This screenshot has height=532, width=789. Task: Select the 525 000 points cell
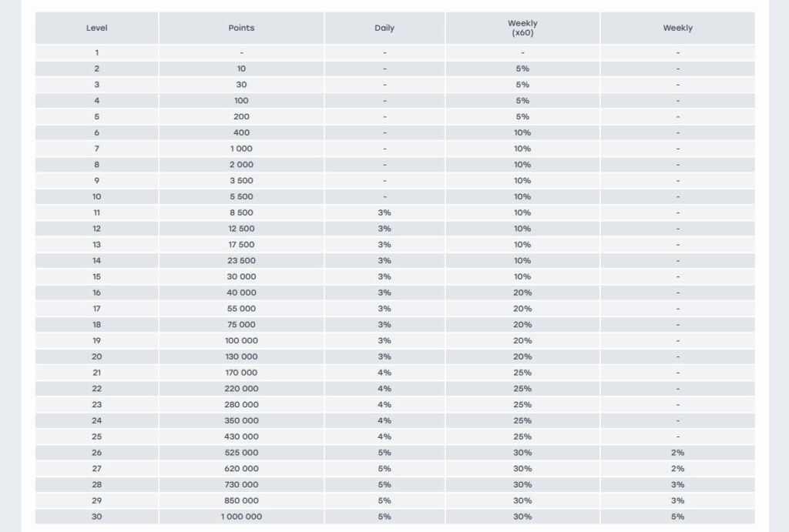click(241, 453)
